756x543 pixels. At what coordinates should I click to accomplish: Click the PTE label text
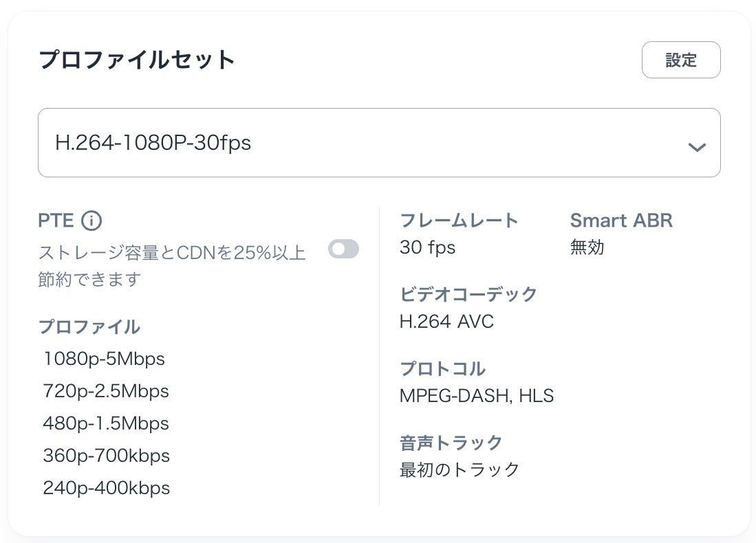(56, 221)
